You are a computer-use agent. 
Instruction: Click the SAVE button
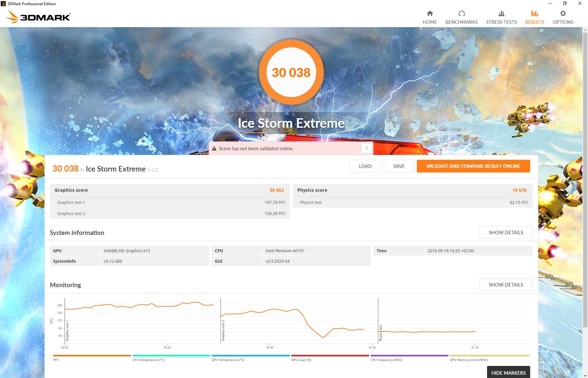[x=399, y=166]
